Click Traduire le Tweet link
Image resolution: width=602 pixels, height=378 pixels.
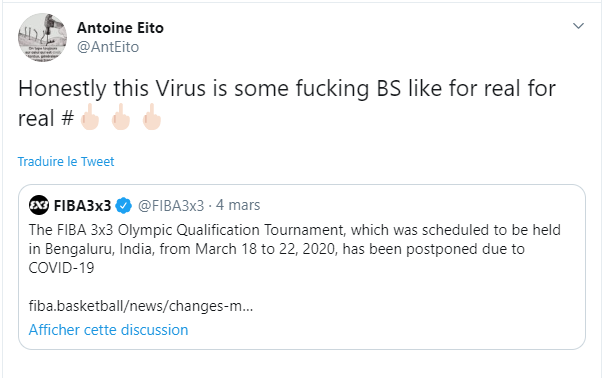66,162
